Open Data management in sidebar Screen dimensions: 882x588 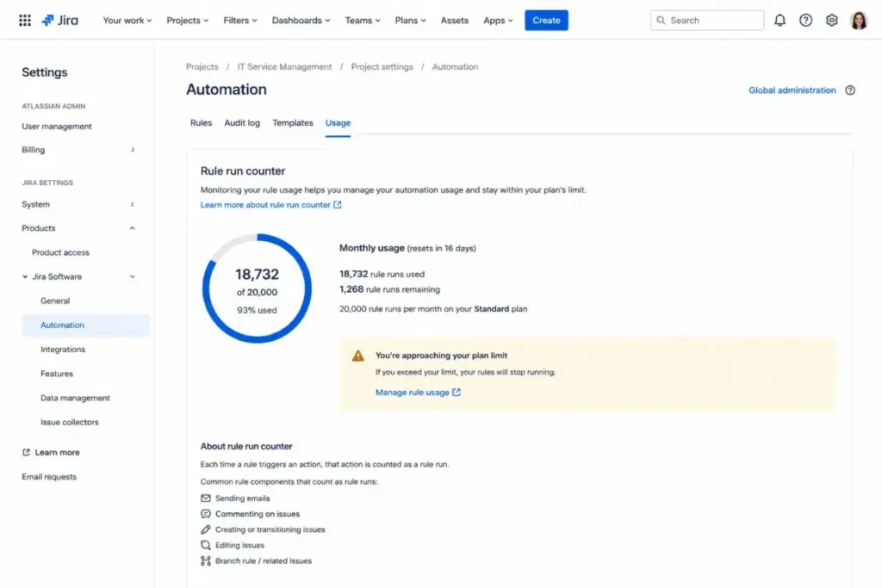click(76, 398)
